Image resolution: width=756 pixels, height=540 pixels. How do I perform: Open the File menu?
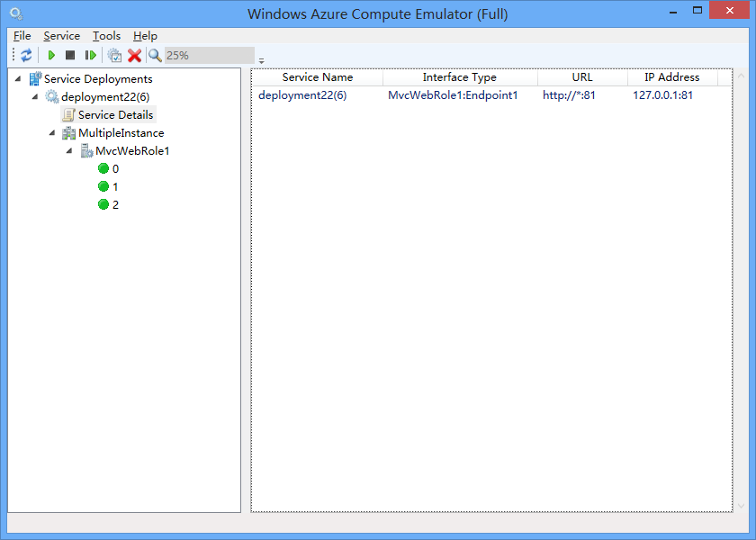(x=22, y=36)
